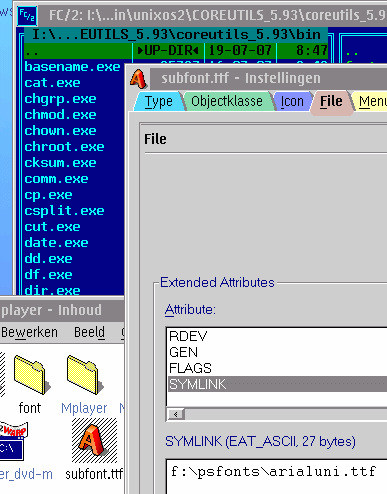
Task: Select the SYMLINK attribute row
Action: [x=276, y=384]
